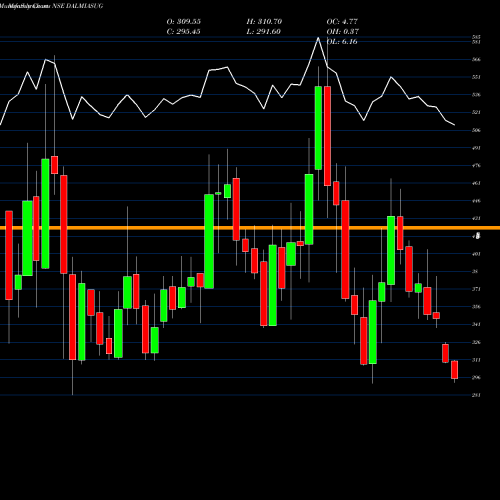Click the high price value 'H: 310.70'

[264, 22]
